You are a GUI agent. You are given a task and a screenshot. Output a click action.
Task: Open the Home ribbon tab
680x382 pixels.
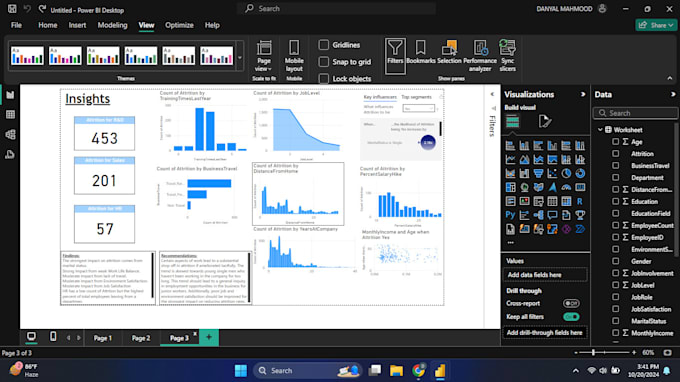point(48,25)
